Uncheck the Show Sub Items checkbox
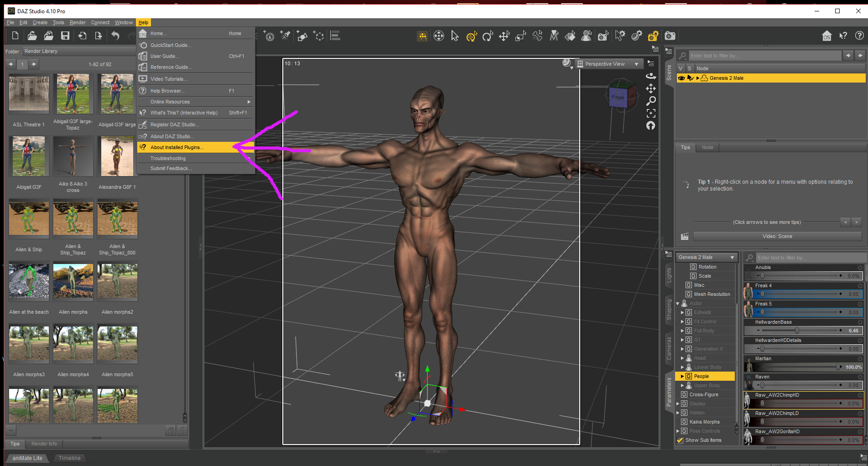Viewport: 868px width, 466px height. coord(680,440)
